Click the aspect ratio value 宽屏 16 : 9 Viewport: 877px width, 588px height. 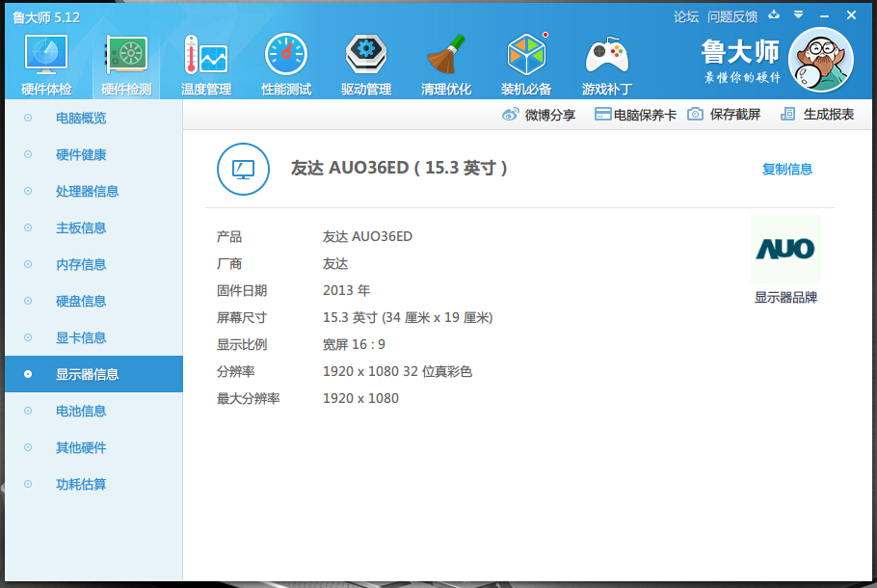[354, 345]
